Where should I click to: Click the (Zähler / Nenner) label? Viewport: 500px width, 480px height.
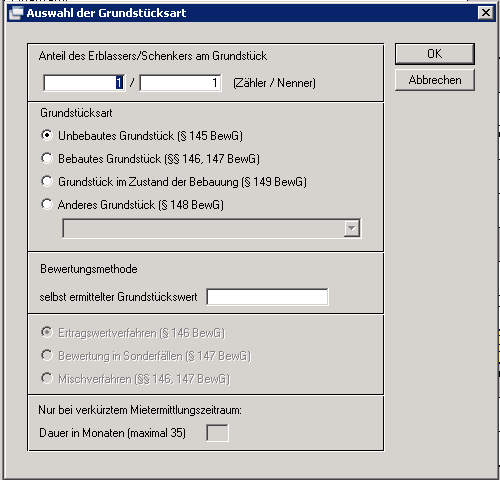274,83
